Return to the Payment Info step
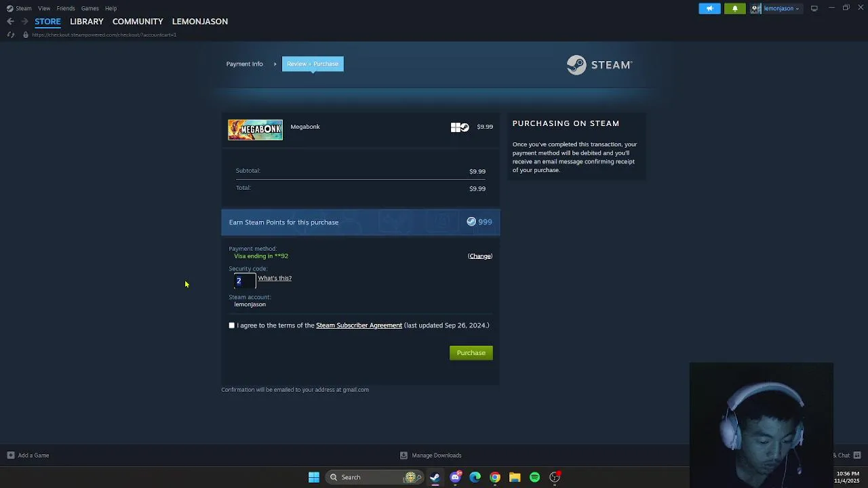 pos(244,64)
